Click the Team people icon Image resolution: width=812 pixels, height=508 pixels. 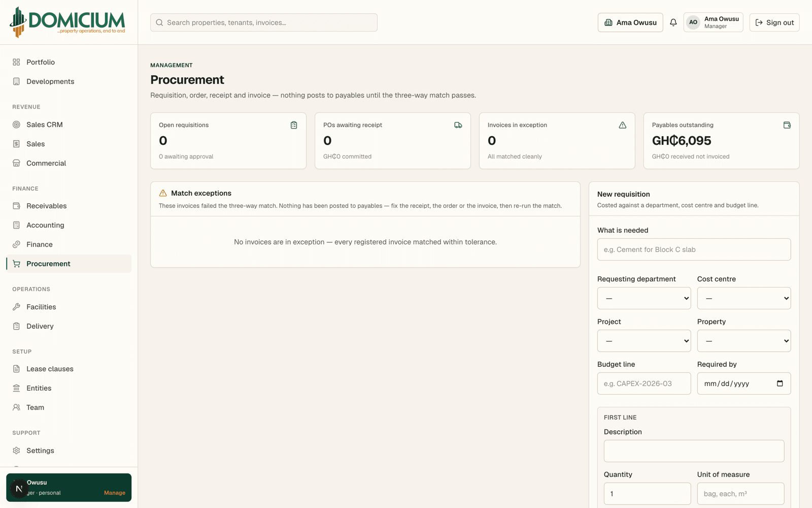16,407
